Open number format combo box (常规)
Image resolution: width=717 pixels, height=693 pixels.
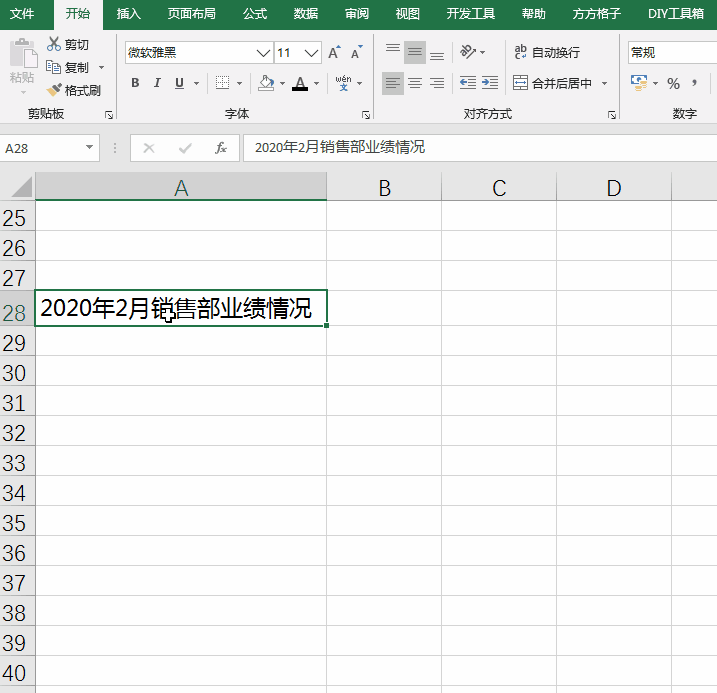(x=672, y=53)
